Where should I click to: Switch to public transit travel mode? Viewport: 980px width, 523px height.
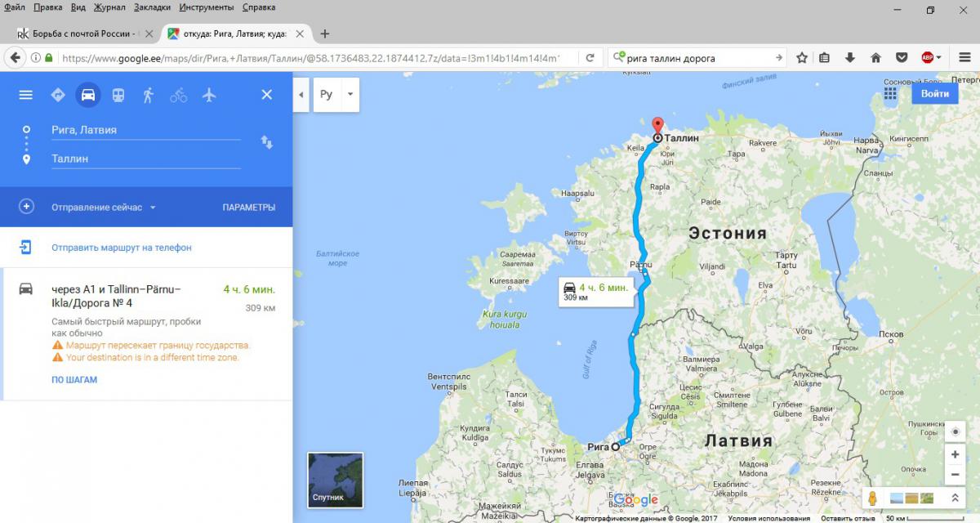[x=118, y=95]
